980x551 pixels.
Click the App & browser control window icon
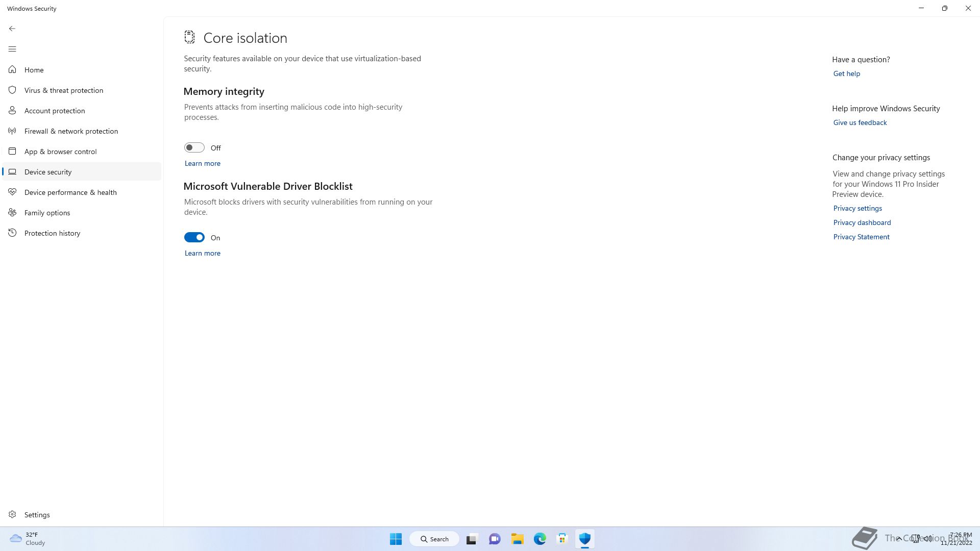click(x=12, y=151)
